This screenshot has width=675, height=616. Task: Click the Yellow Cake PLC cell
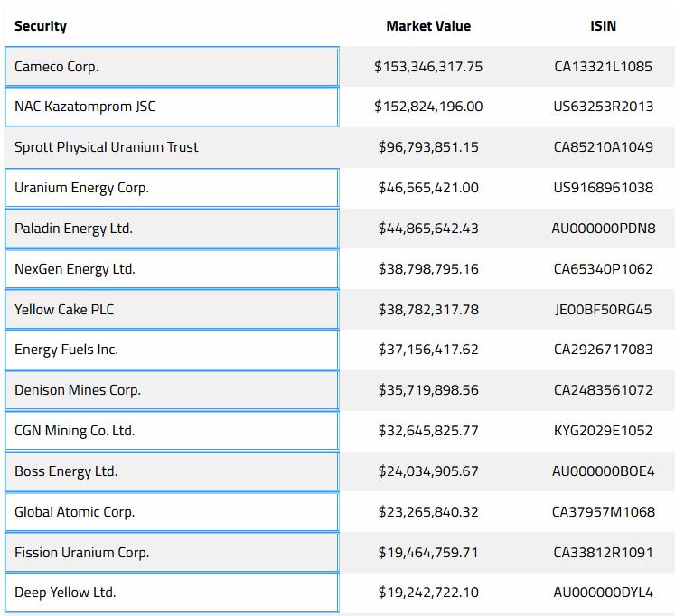click(x=171, y=310)
